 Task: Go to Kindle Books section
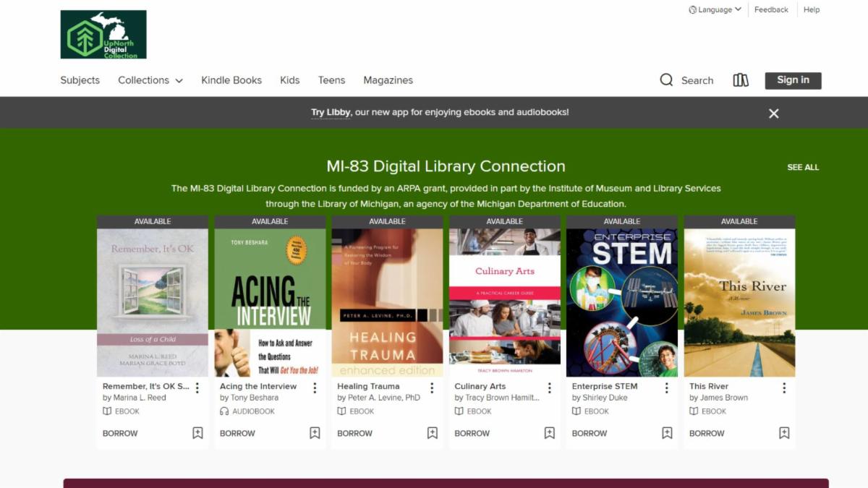point(231,80)
